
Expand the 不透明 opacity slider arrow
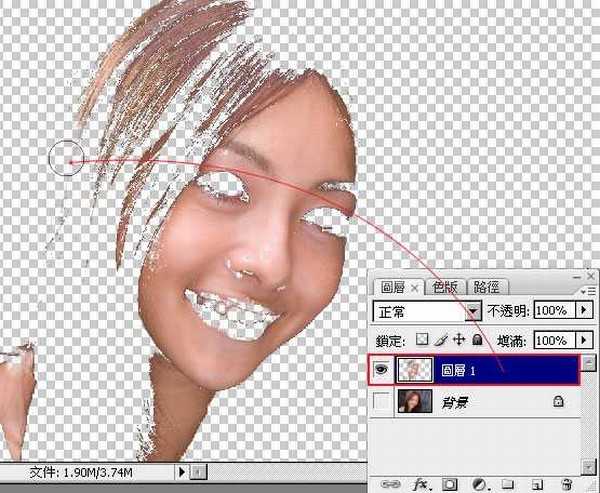585,311
